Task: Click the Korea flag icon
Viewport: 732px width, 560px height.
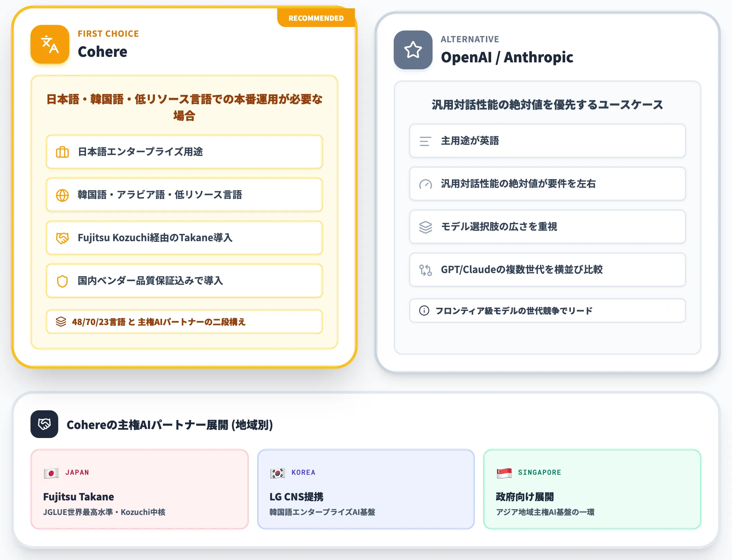Action: (x=278, y=473)
